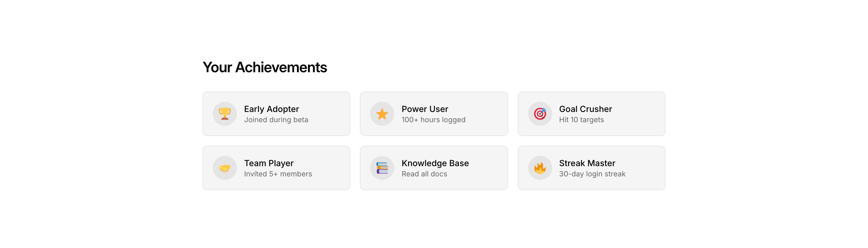Select the Goal Crusher target icon
The image size is (868, 248).
(540, 114)
